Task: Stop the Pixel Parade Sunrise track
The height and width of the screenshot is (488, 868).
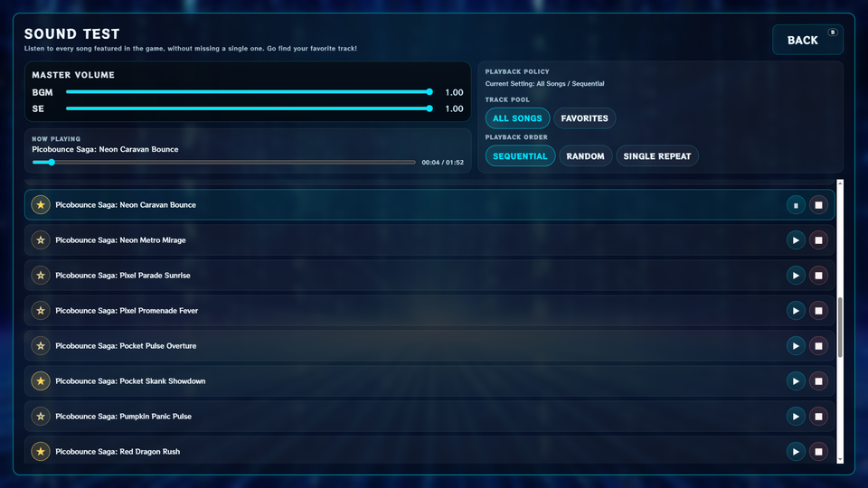Action: pos(818,276)
